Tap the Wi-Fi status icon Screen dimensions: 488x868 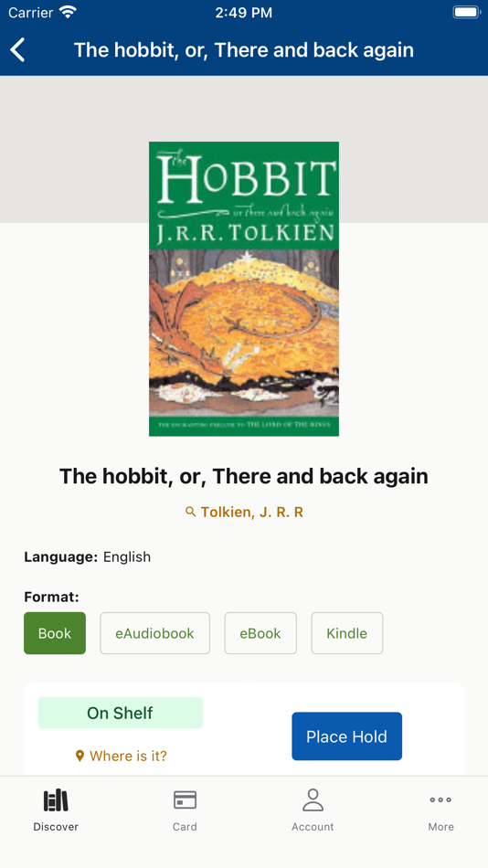pyautogui.click(x=68, y=12)
